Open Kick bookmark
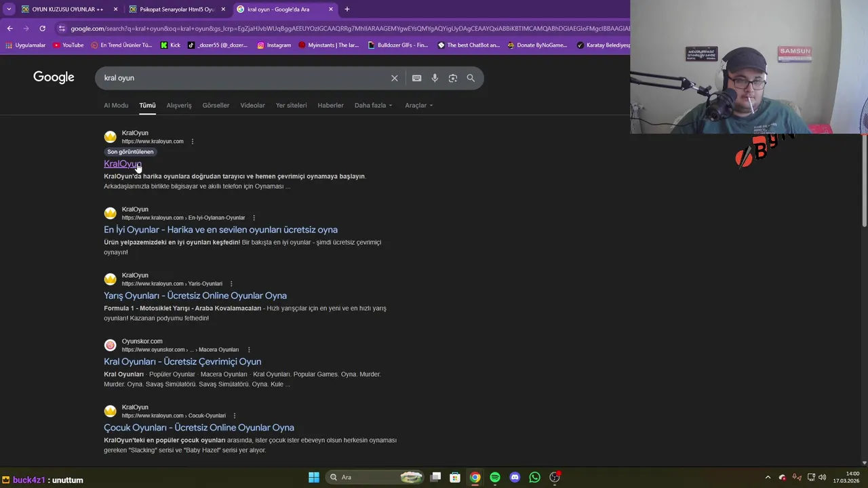 pos(170,45)
